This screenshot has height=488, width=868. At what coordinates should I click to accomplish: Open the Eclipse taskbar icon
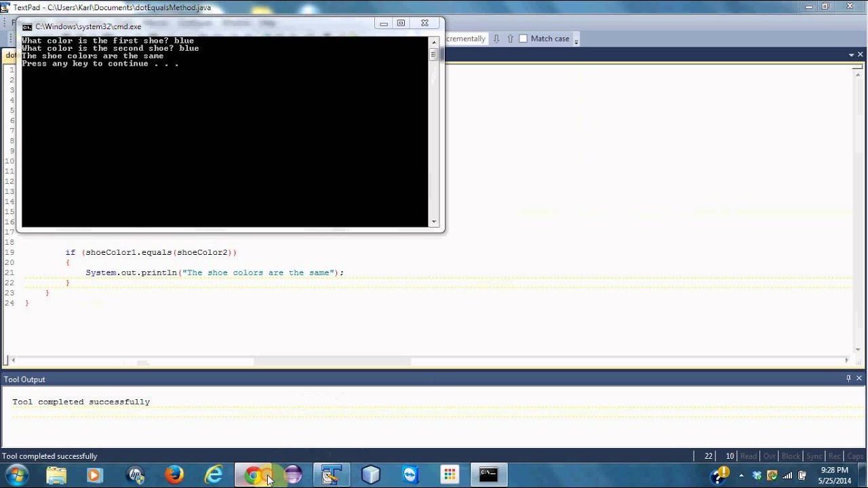pos(293,475)
